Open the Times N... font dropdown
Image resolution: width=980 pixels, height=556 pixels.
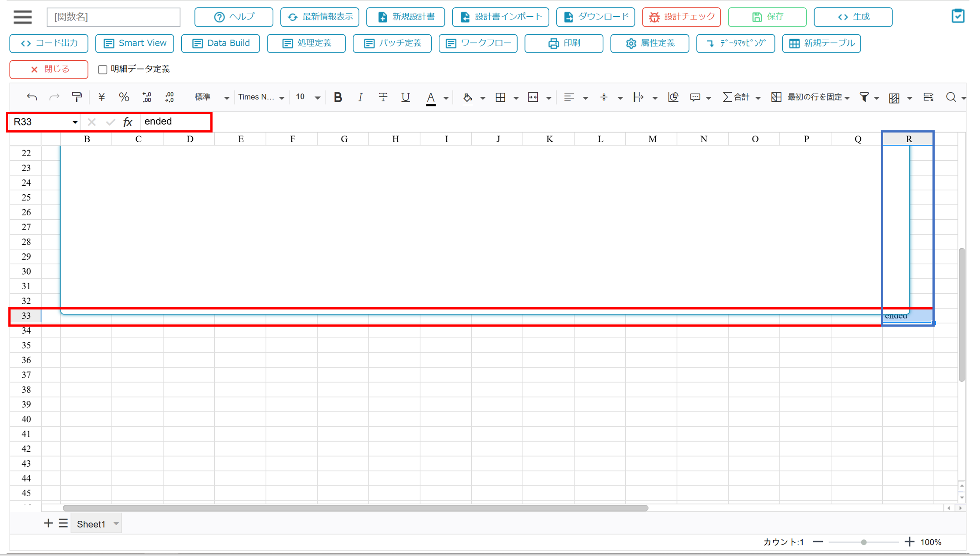point(281,98)
